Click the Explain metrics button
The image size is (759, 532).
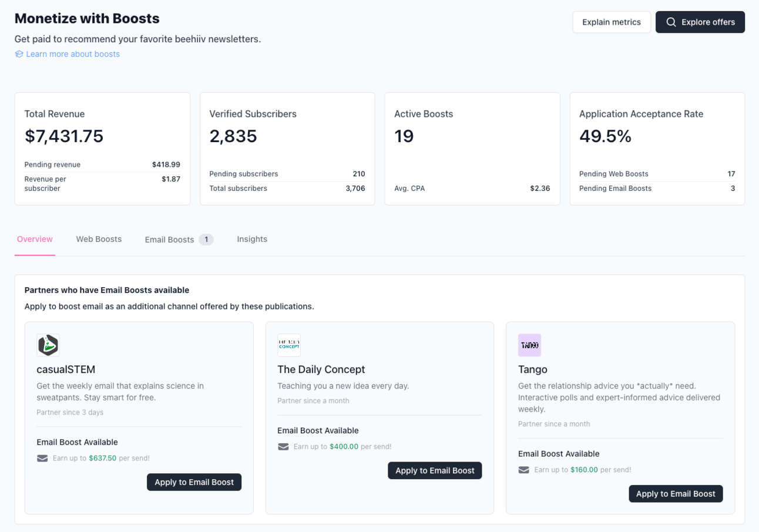point(612,22)
